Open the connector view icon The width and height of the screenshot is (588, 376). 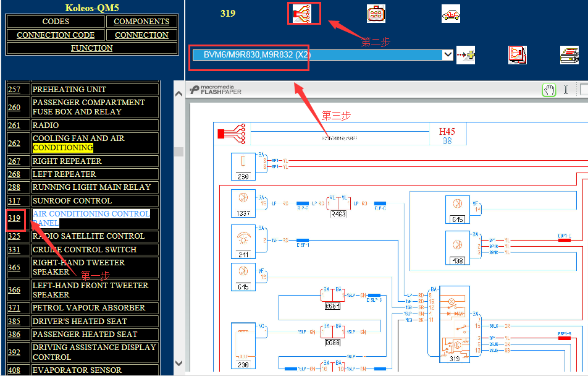[x=376, y=14]
